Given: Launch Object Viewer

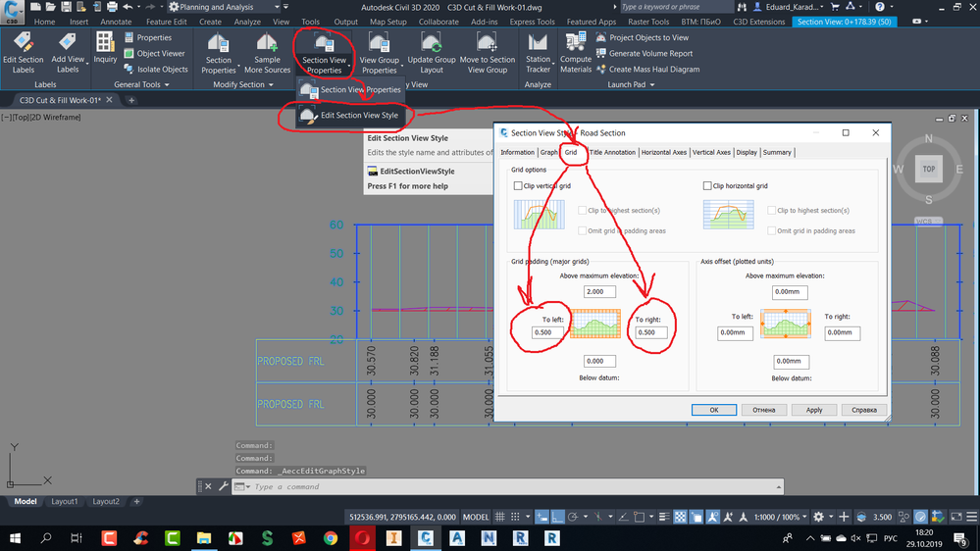Looking at the screenshot, I should (x=154, y=54).
